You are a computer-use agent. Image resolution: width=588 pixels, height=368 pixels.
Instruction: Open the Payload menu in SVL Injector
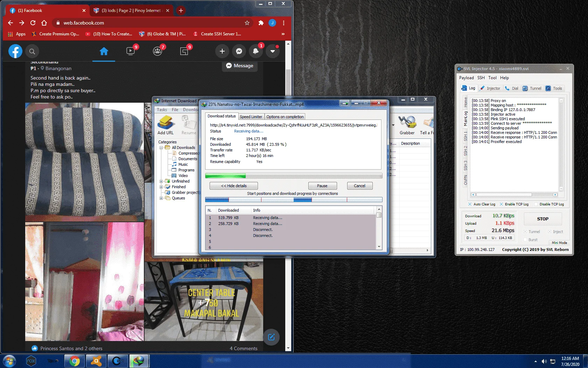point(466,78)
